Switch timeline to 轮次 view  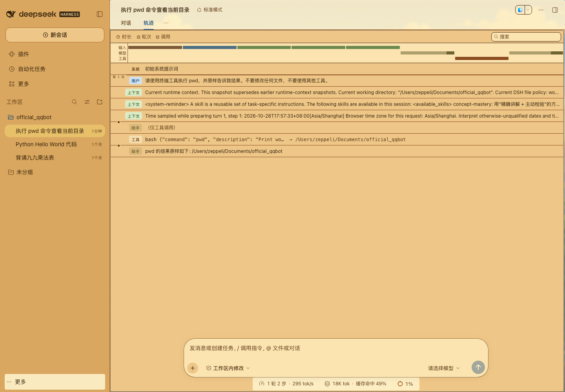144,37
